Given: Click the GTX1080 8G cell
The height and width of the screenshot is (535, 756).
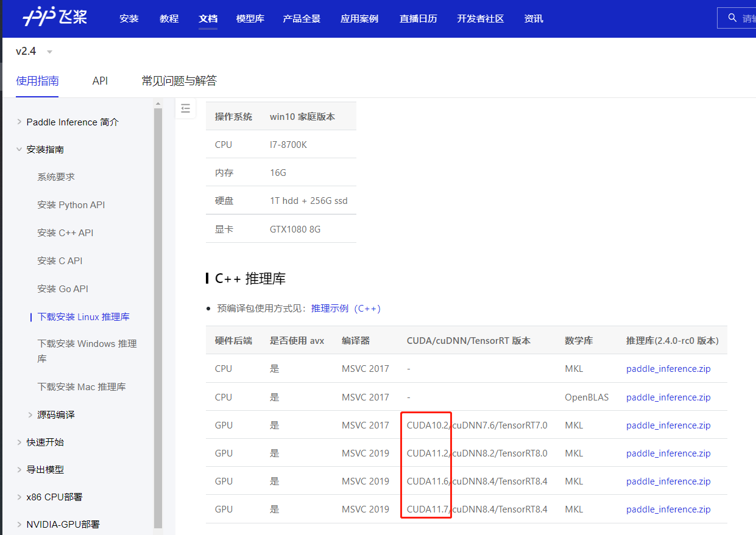Looking at the screenshot, I should click(x=295, y=229).
